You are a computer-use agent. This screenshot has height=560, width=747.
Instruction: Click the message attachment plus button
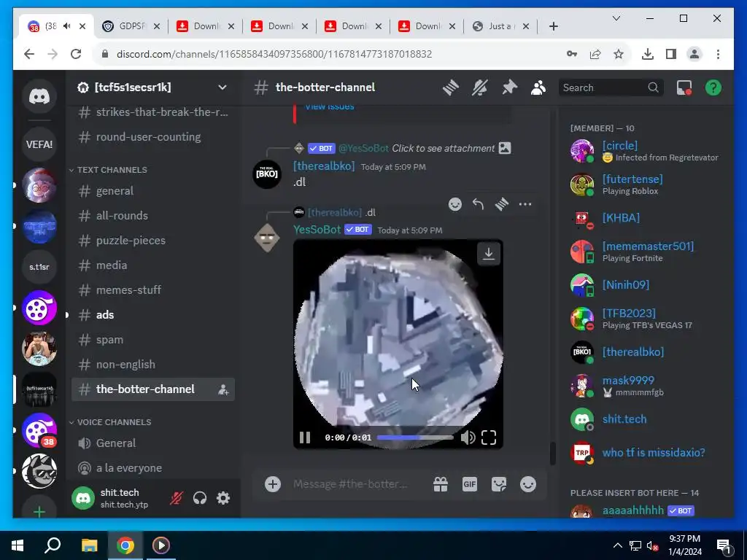click(273, 484)
